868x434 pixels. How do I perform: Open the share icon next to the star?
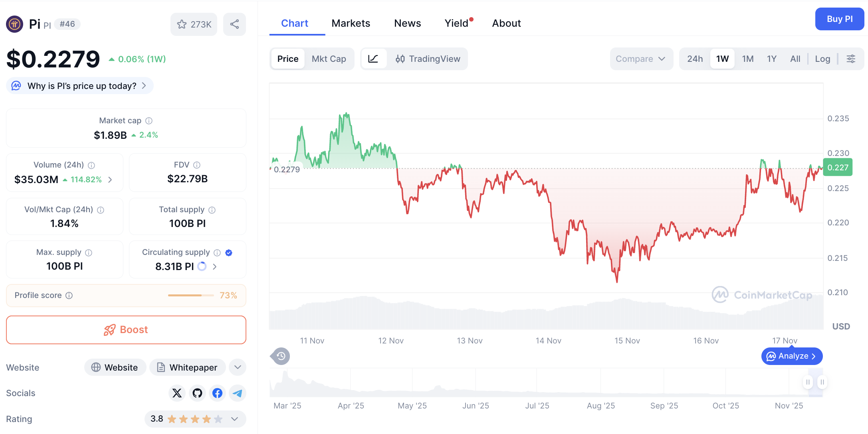(234, 24)
